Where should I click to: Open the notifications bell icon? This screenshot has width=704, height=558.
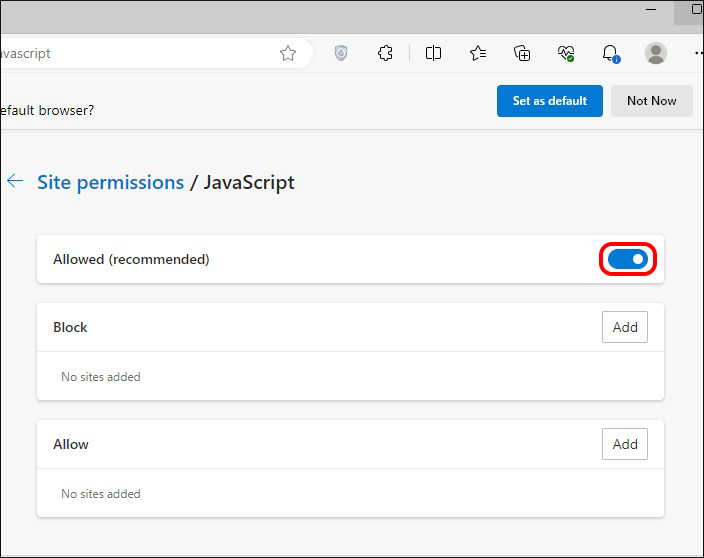(611, 54)
